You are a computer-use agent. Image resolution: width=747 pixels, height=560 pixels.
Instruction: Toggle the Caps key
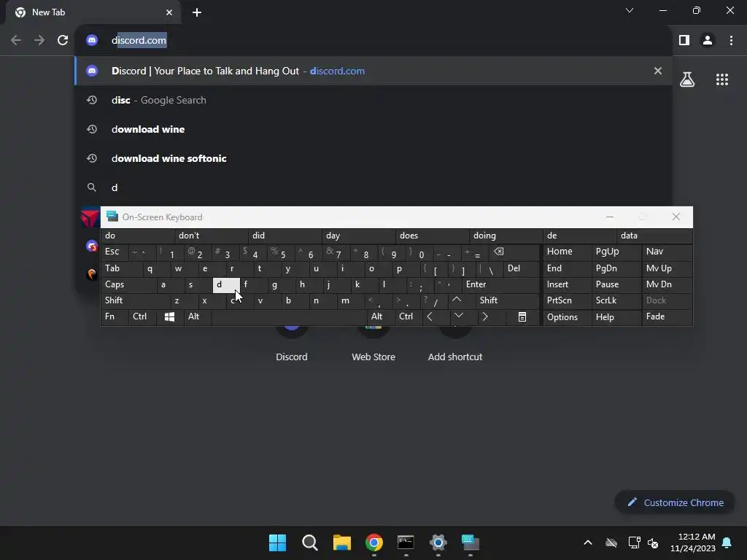[x=128, y=285]
